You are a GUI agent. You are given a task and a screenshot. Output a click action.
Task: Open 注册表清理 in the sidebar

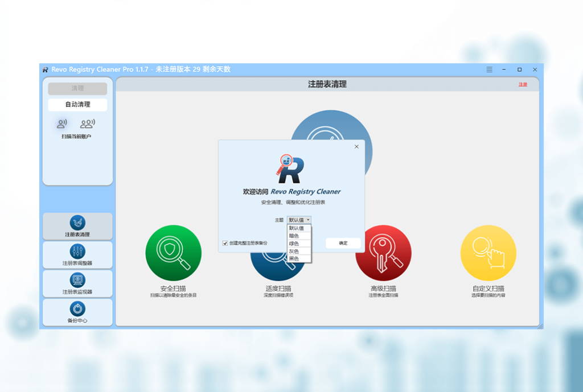pyautogui.click(x=77, y=226)
